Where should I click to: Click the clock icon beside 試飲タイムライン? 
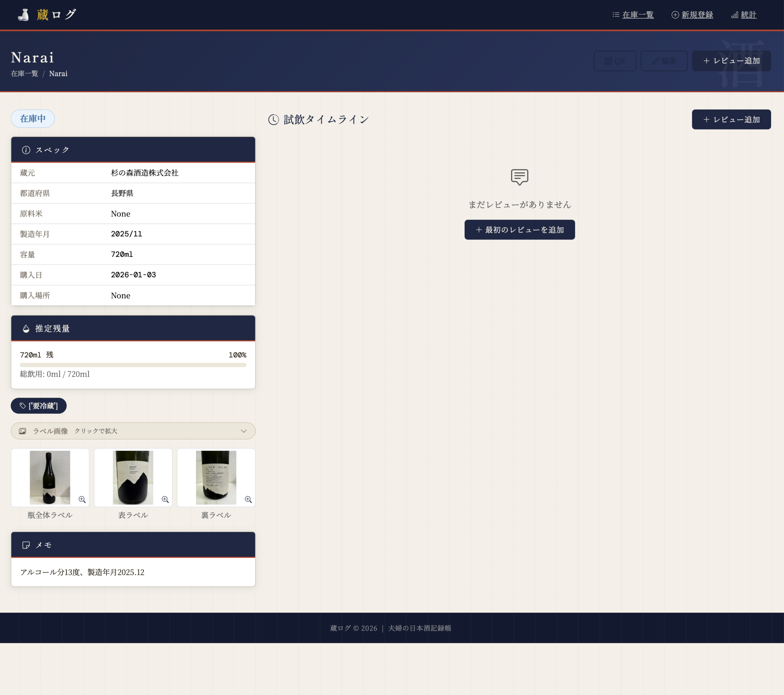[273, 120]
